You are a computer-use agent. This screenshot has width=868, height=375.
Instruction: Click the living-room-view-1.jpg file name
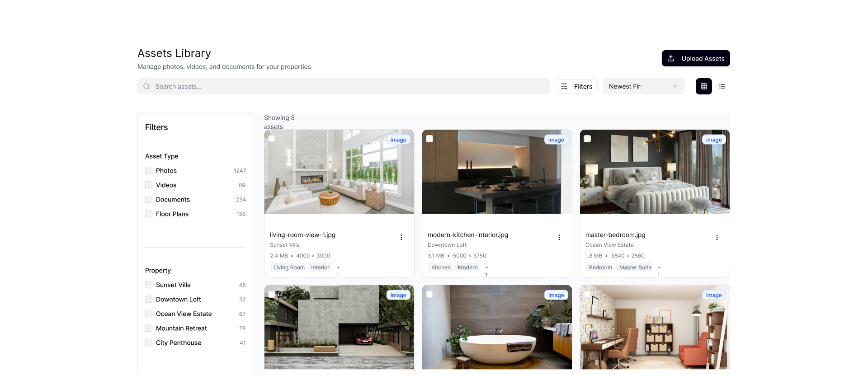tap(302, 235)
